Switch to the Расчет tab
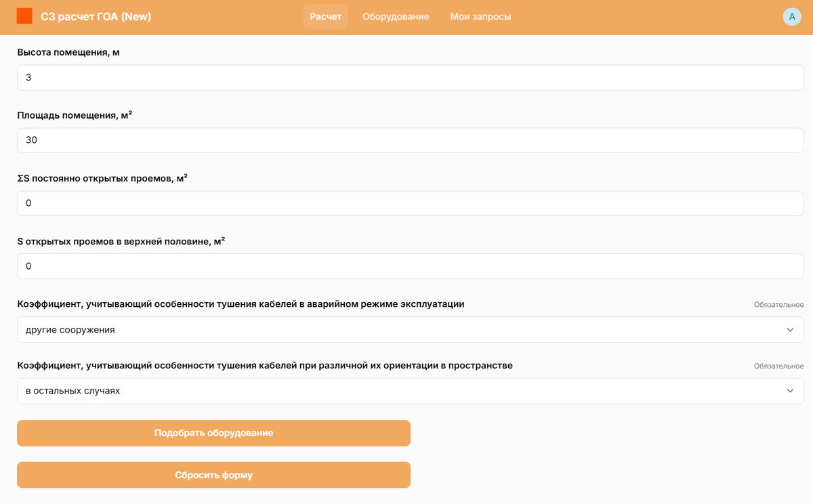Image resolution: width=813 pixels, height=504 pixels. point(326,16)
